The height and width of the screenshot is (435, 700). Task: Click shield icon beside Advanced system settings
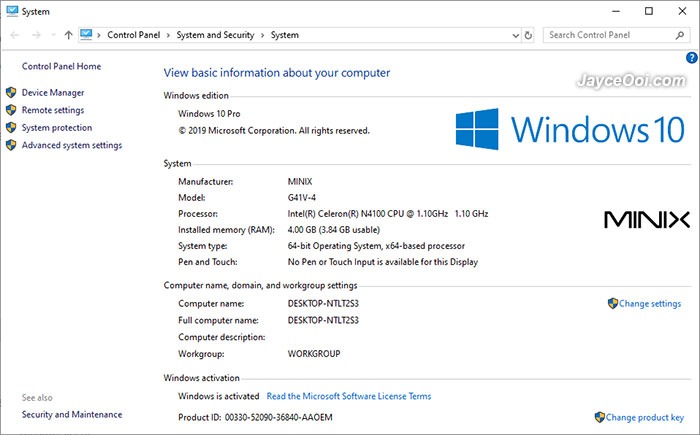pyautogui.click(x=11, y=145)
